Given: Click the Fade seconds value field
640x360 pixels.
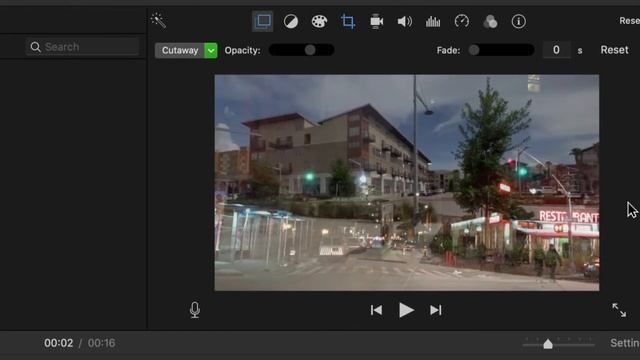Looking at the screenshot, I should (556, 50).
